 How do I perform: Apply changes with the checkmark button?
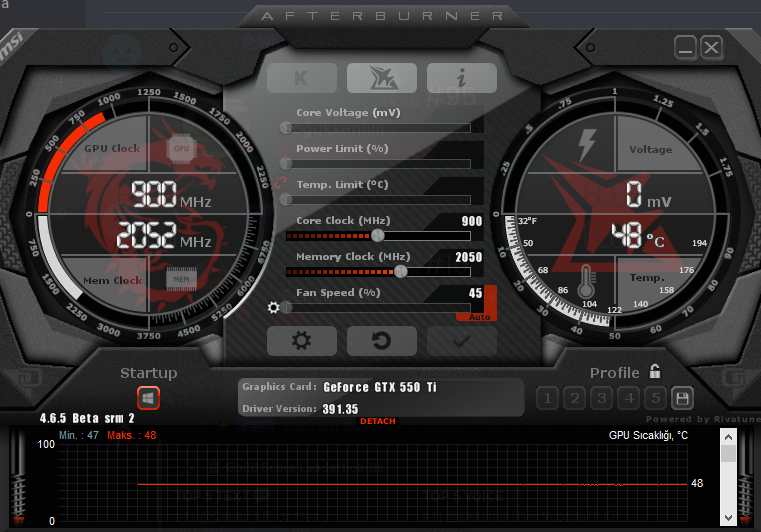(x=461, y=341)
